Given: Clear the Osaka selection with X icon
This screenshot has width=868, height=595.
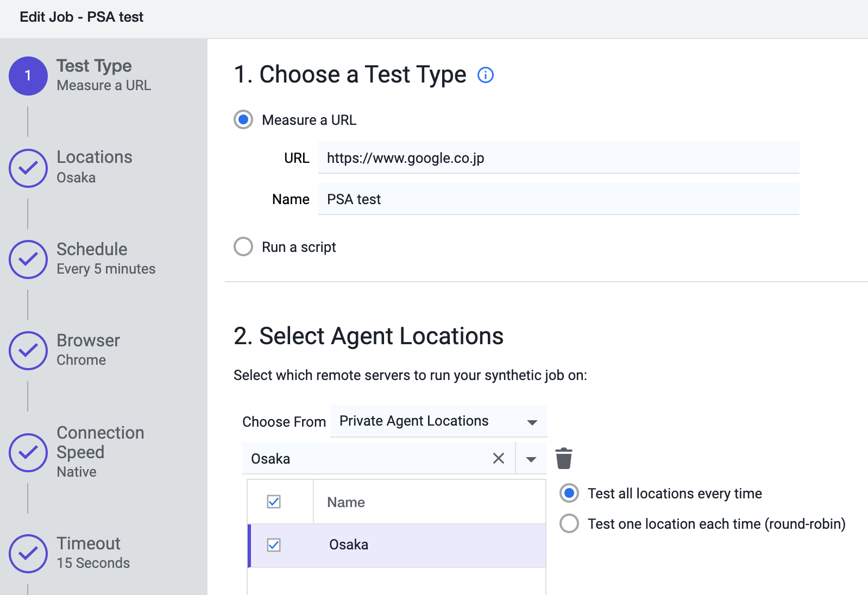Looking at the screenshot, I should 498,459.
